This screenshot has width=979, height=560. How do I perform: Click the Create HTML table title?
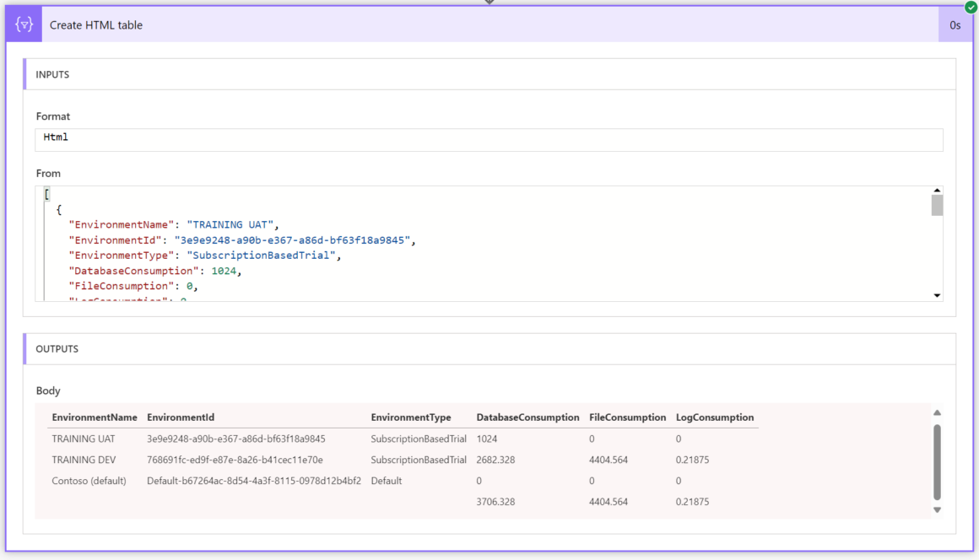tap(95, 24)
